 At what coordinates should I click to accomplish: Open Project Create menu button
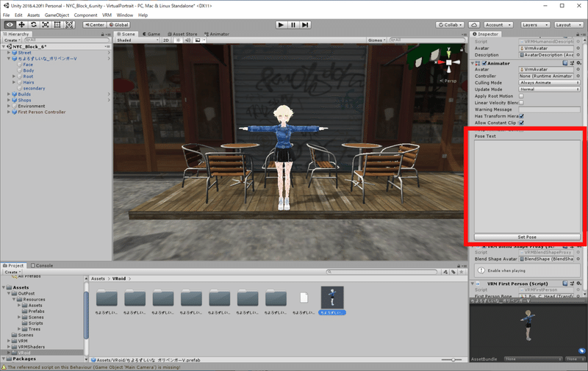pyautogui.click(x=12, y=272)
